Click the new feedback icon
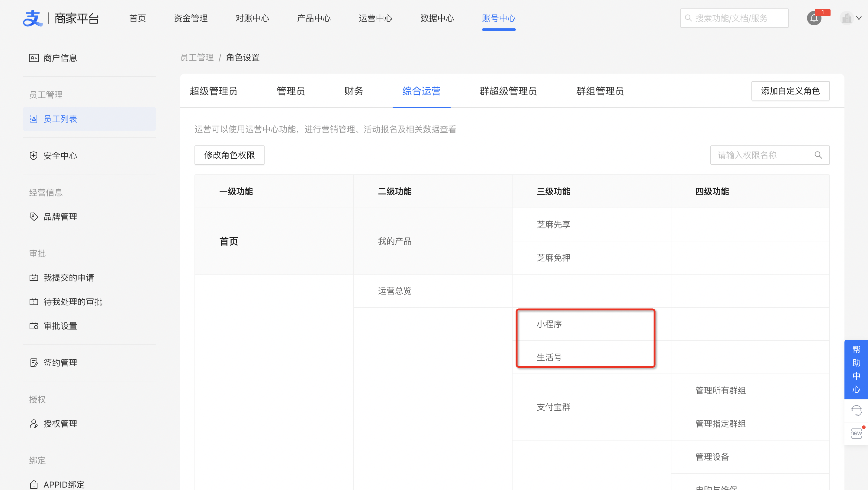Screen dimensions: 868x490 click(856, 434)
